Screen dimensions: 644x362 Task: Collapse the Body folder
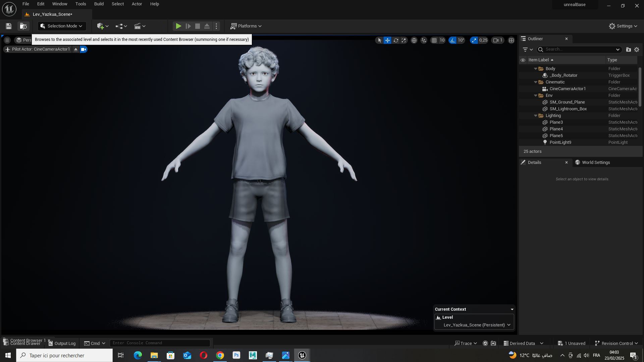click(x=536, y=69)
